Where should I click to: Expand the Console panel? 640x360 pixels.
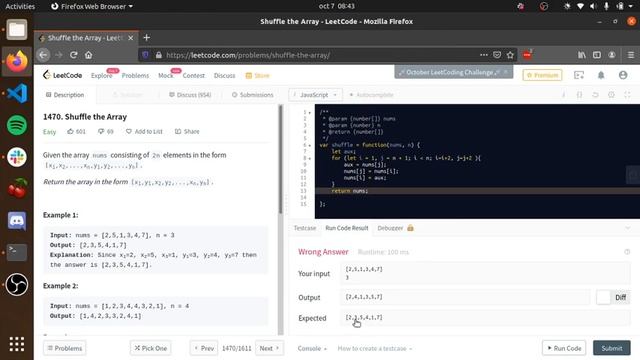click(x=312, y=348)
